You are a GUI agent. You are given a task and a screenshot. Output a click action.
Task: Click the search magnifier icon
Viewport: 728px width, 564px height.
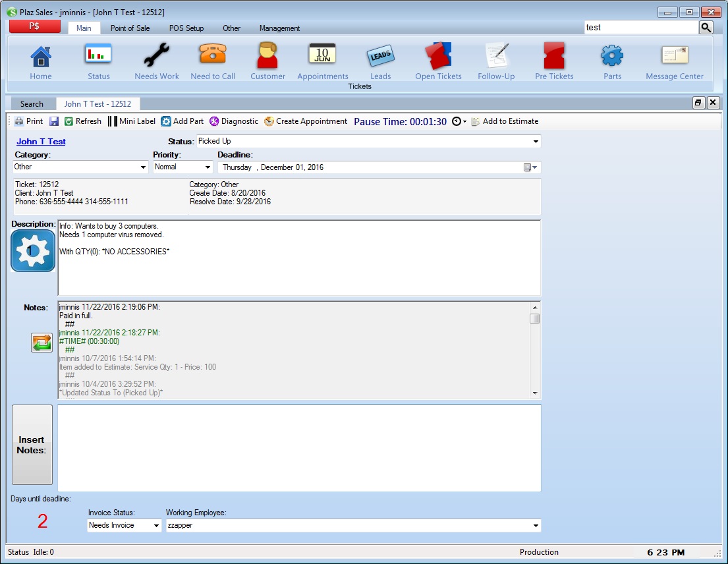click(x=706, y=28)
